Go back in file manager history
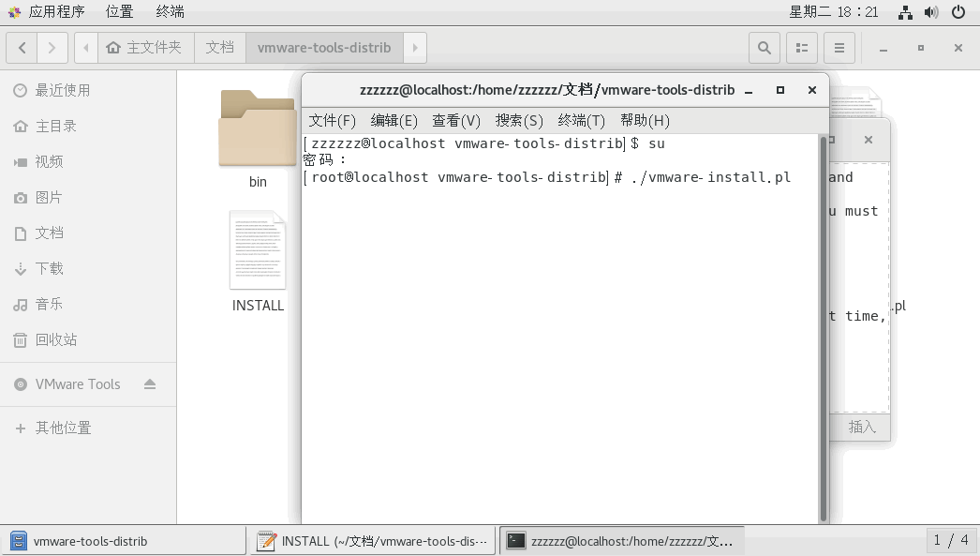Viewport: 980px width, 556px height. coord(22,48)
